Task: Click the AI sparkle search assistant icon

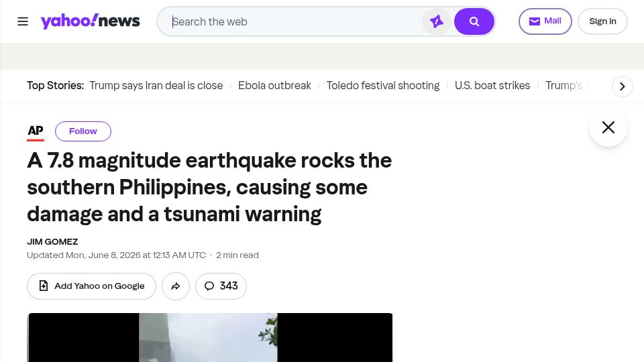Action: [437, 21]
